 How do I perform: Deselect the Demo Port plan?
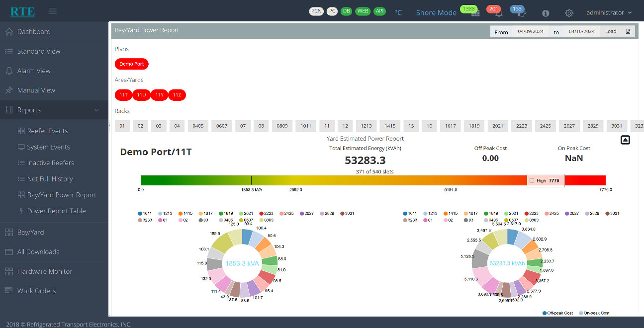tap(131, 64)
